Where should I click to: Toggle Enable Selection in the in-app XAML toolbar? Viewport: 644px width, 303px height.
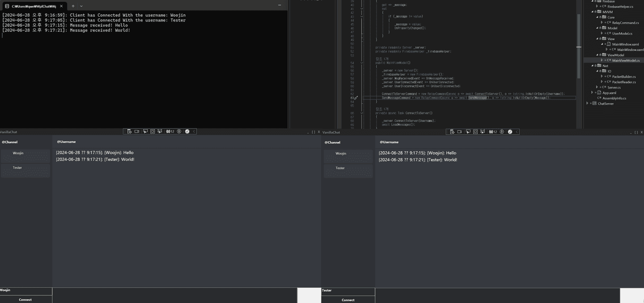click(145, 131)
